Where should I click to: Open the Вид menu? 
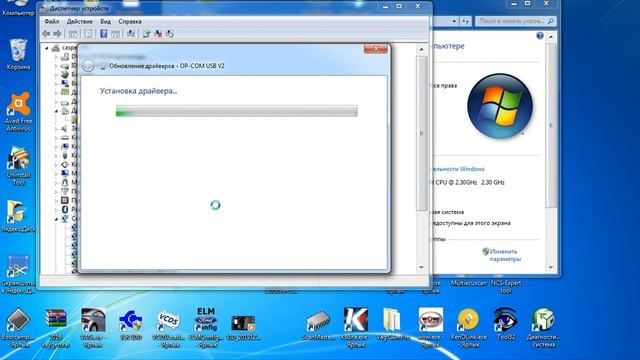pos(105,21)
